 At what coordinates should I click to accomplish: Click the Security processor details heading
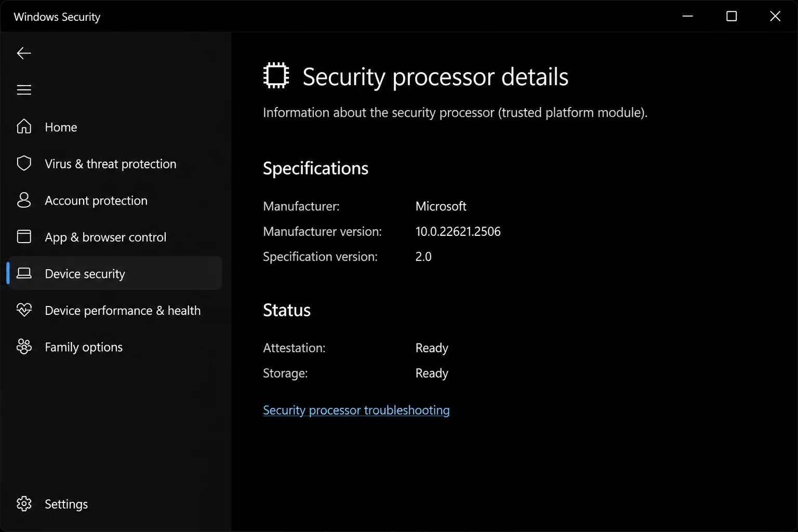pos(435,77)
